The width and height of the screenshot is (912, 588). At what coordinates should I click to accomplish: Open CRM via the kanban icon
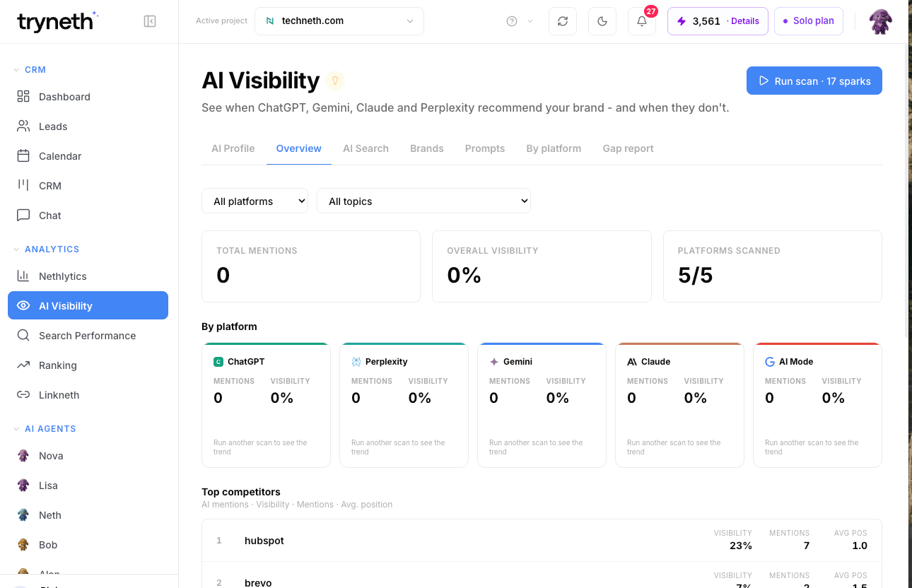23,185
